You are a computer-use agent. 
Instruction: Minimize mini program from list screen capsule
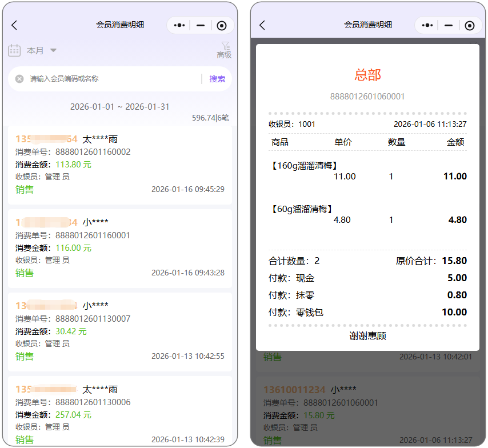[201, 25]
